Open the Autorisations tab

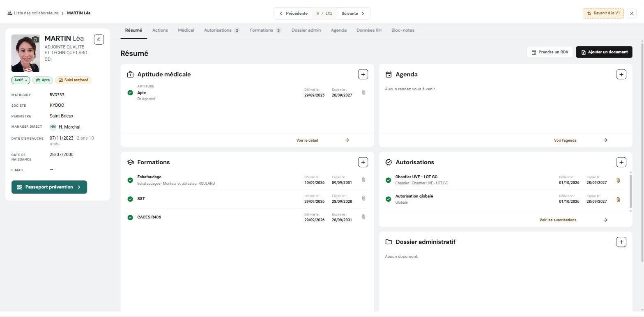click(x=222, y=30)
